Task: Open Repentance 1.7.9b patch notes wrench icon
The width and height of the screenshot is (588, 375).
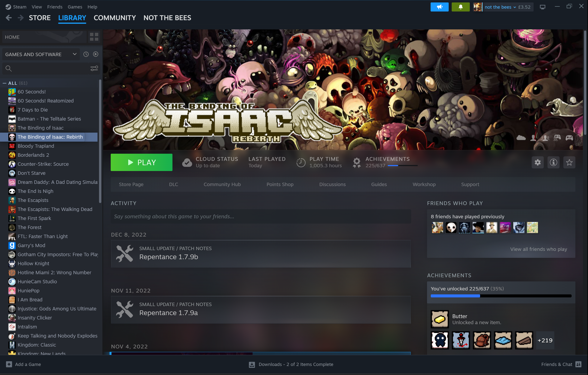Action: click(124, 254)
